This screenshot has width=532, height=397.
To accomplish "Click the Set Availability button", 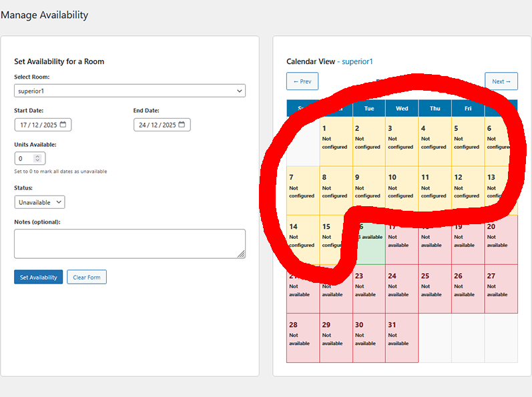I will 38,277.
